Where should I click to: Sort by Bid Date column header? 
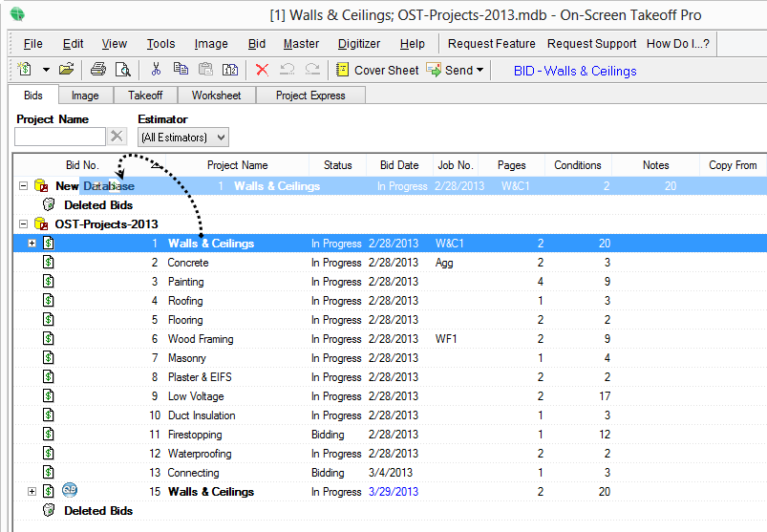click(399, 165)
